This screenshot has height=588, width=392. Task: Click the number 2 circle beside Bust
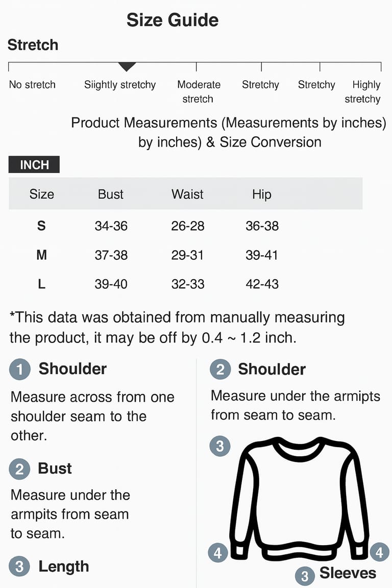coord(19,469)
